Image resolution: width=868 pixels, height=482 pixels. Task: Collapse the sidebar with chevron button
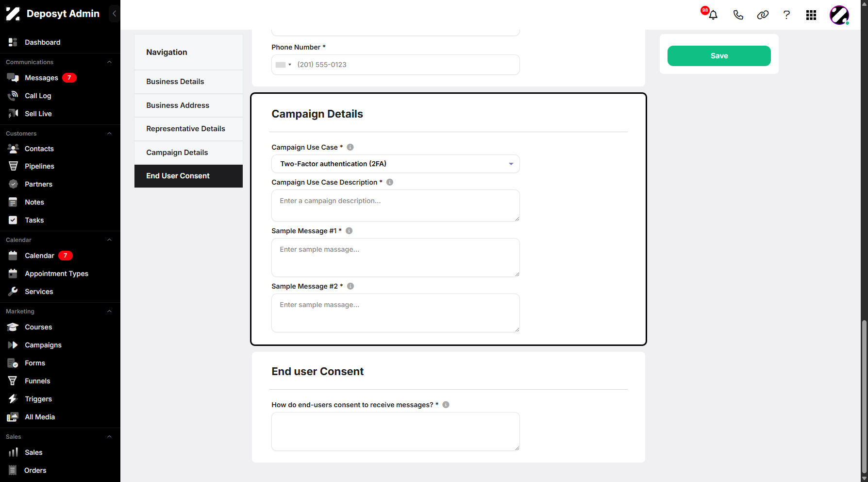point(114,14)
